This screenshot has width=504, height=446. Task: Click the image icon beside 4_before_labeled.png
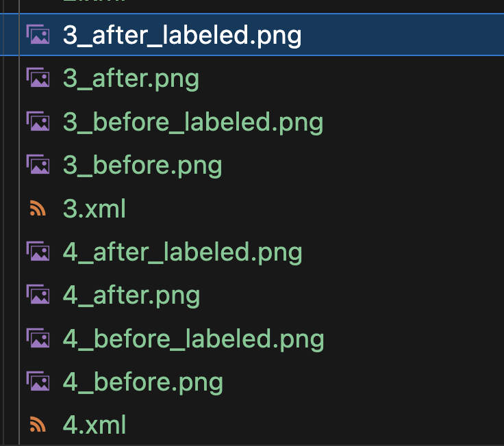(x=38, y=339)
